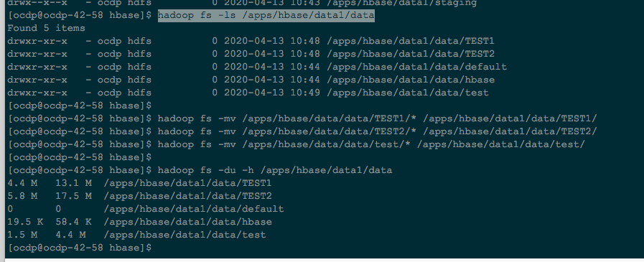Click du path '/apps/hbase/data1/data/test'
Screen dimensions: 644x262
pyautogui.click(x=185, y=235)
